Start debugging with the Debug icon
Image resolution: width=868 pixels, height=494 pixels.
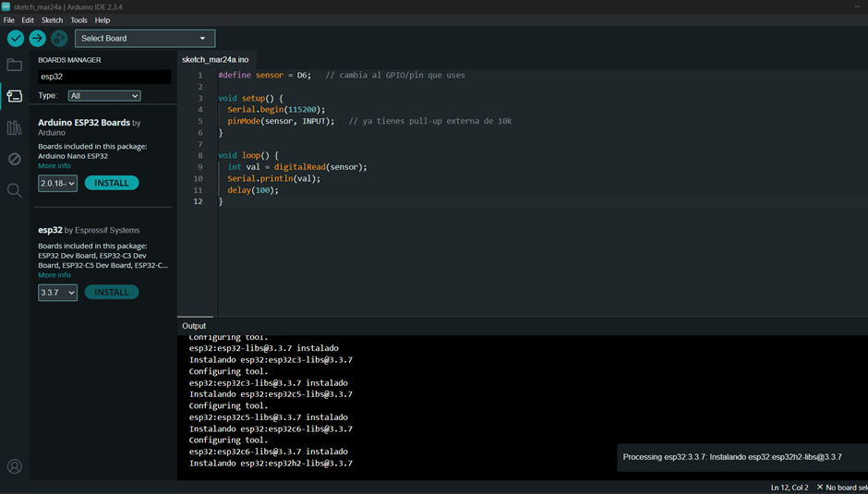(59, 38)
